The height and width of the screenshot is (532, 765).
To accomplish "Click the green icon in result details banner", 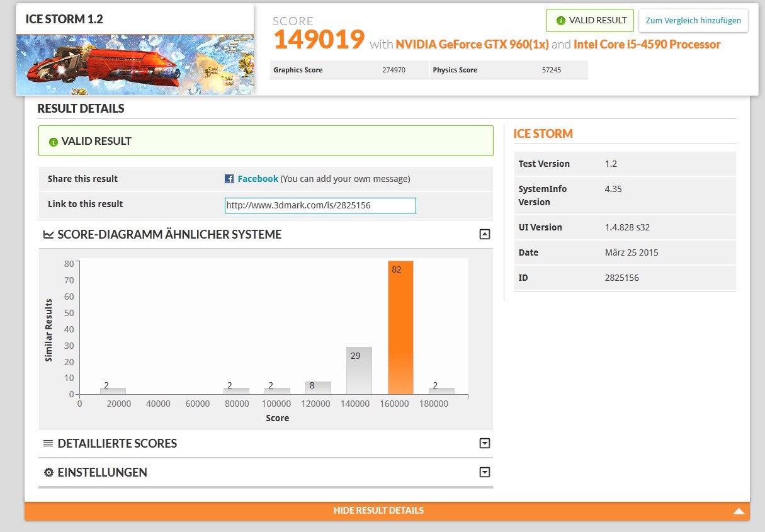I will [54, 142].
